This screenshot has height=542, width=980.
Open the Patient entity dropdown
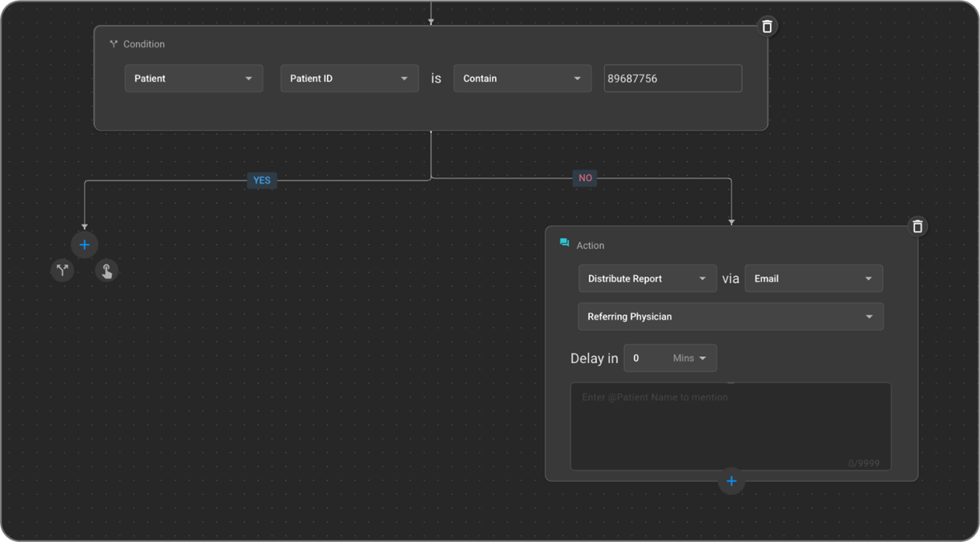coord(194,78)
